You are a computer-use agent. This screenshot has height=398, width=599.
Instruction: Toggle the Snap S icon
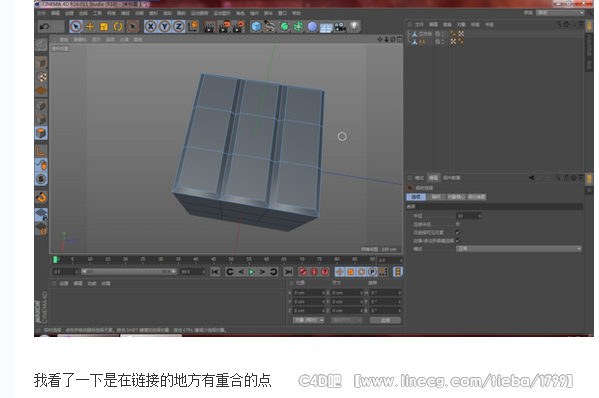tap(41, 179)
